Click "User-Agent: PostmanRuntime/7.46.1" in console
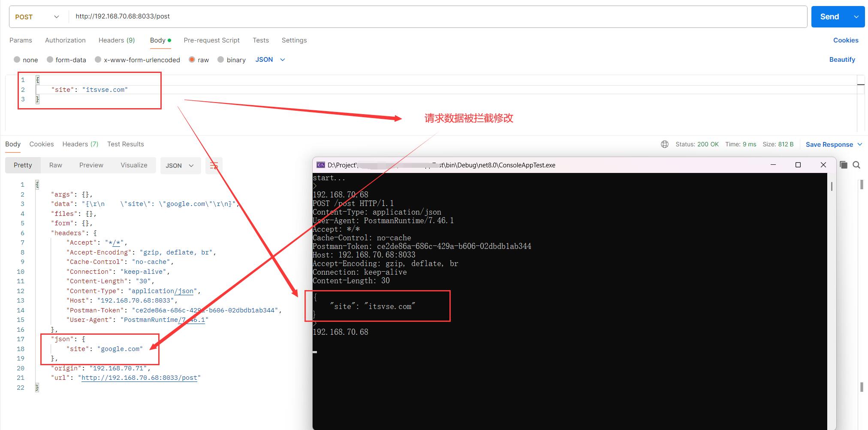 (x=383, y=221)
